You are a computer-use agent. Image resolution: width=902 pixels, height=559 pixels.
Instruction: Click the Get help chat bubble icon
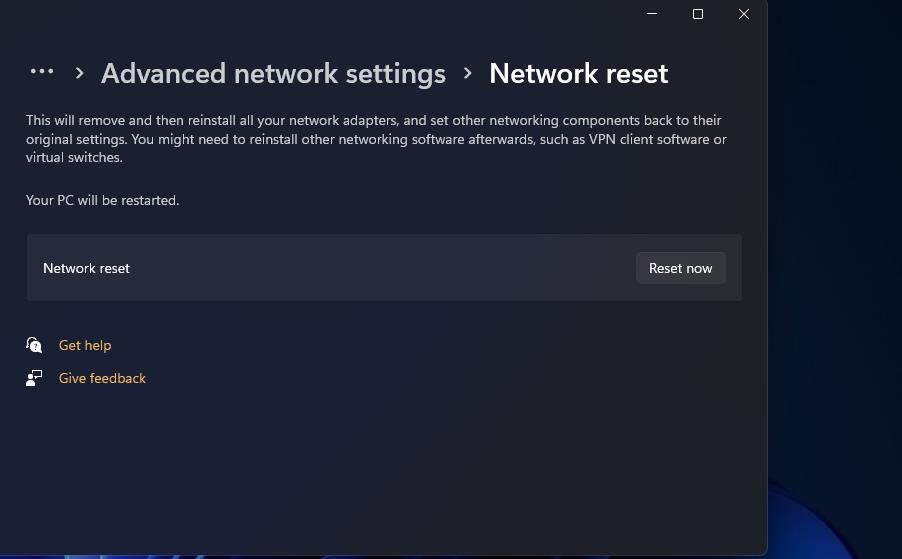coord(34,344)
